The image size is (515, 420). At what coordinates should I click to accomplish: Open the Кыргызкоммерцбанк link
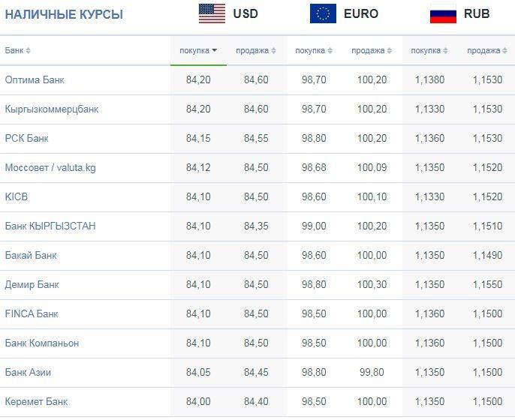click(52, 109)
